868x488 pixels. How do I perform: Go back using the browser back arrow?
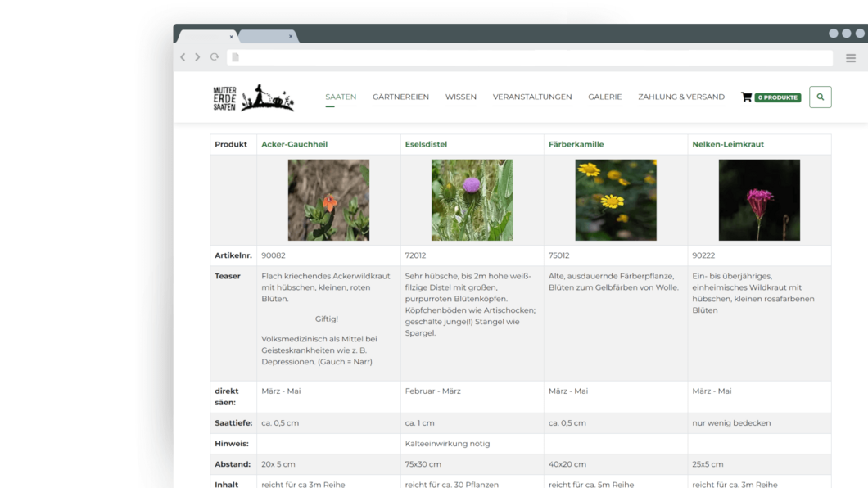coord(183,57)
